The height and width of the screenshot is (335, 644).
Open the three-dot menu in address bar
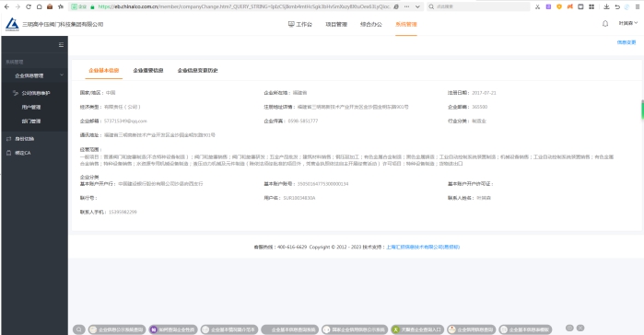(406, 6)
